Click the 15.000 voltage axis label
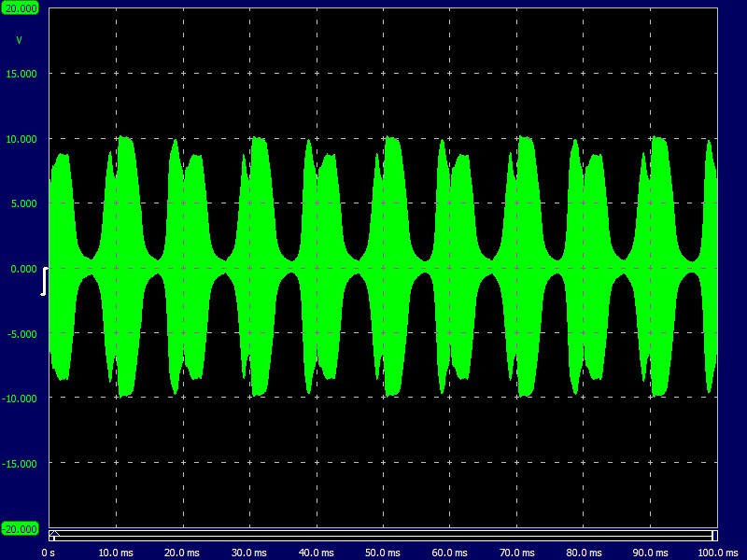 pyautogui.click(x=21, y=74)
